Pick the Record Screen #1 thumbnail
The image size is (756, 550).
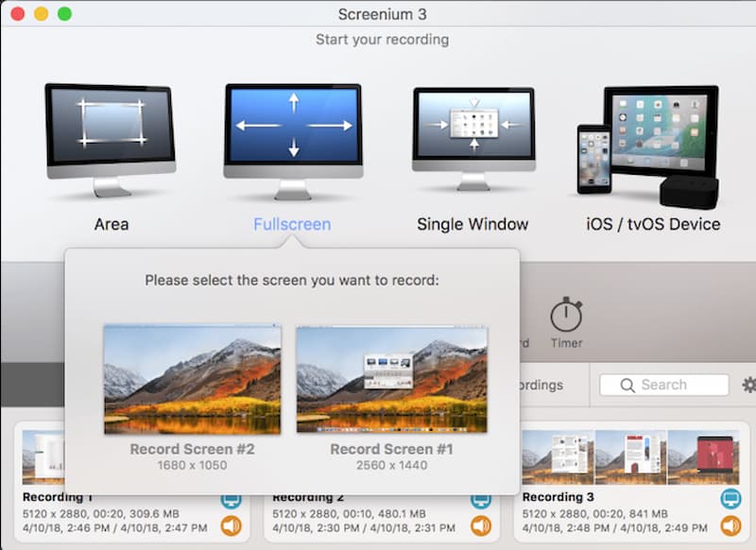[391, 379]
